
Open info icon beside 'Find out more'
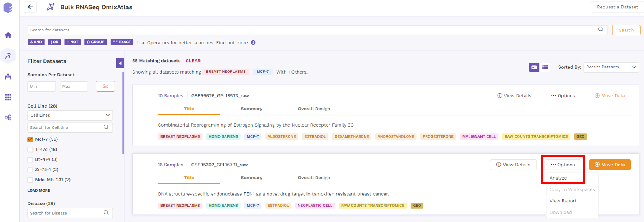pyautogui.click(x=253, y=42)
